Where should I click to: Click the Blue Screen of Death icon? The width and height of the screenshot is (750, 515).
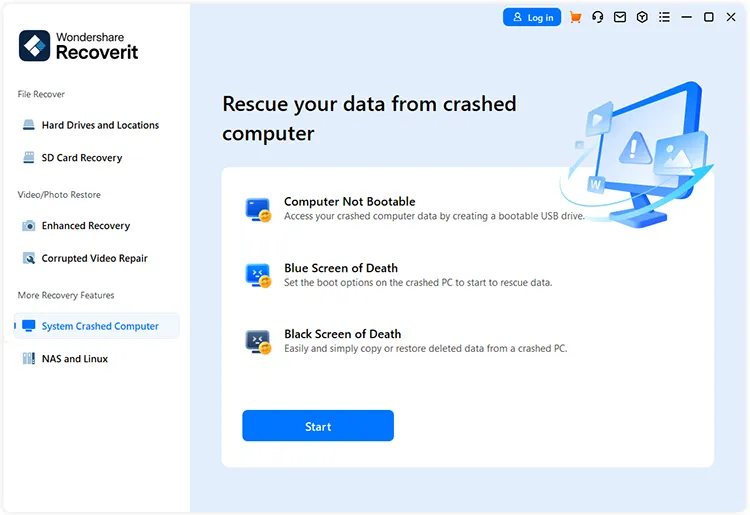(x=258, y=275)
